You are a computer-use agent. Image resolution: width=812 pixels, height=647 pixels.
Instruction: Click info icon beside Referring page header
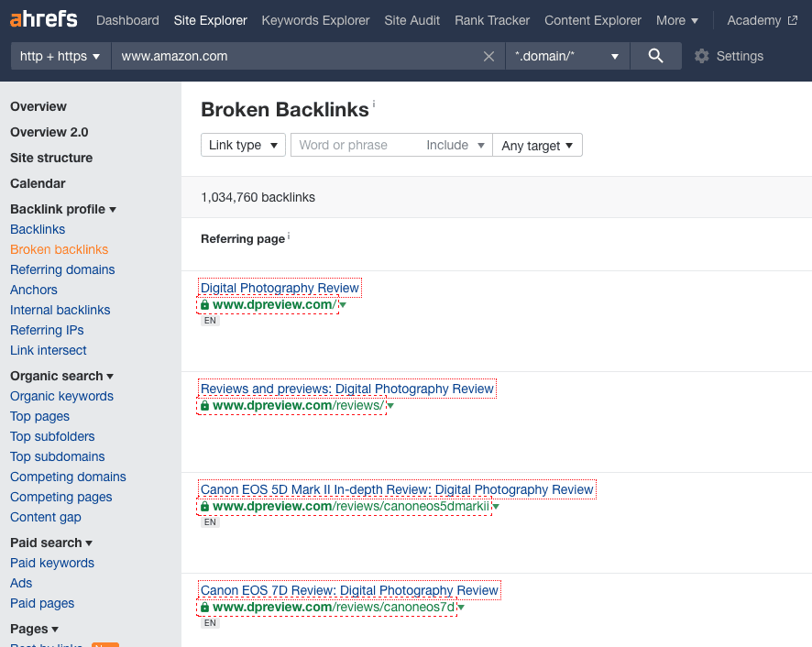click(289, 236)
